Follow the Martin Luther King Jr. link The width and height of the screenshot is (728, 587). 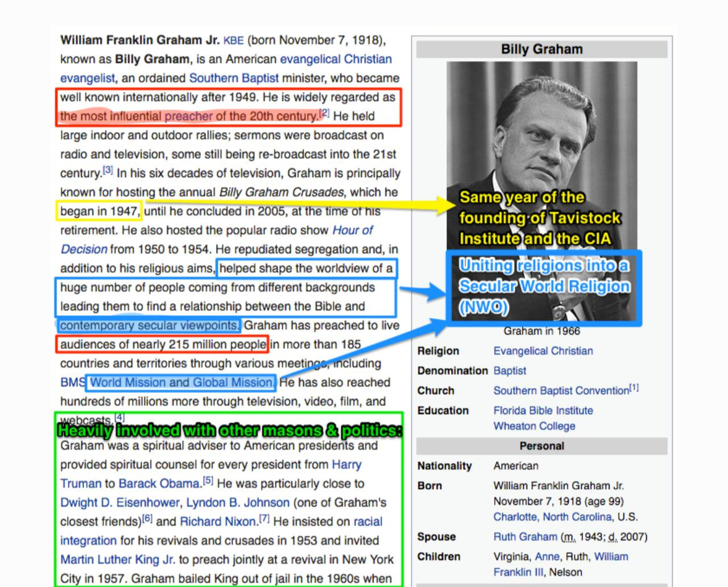[x=118, y=560]
